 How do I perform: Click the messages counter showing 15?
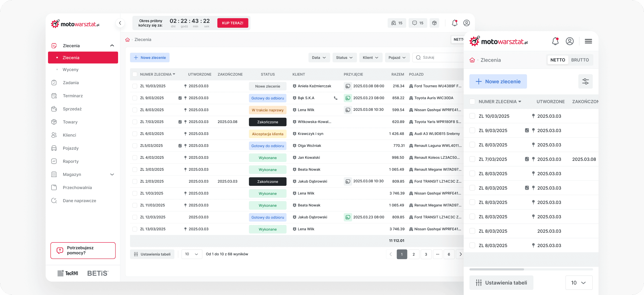click(418, 23)
